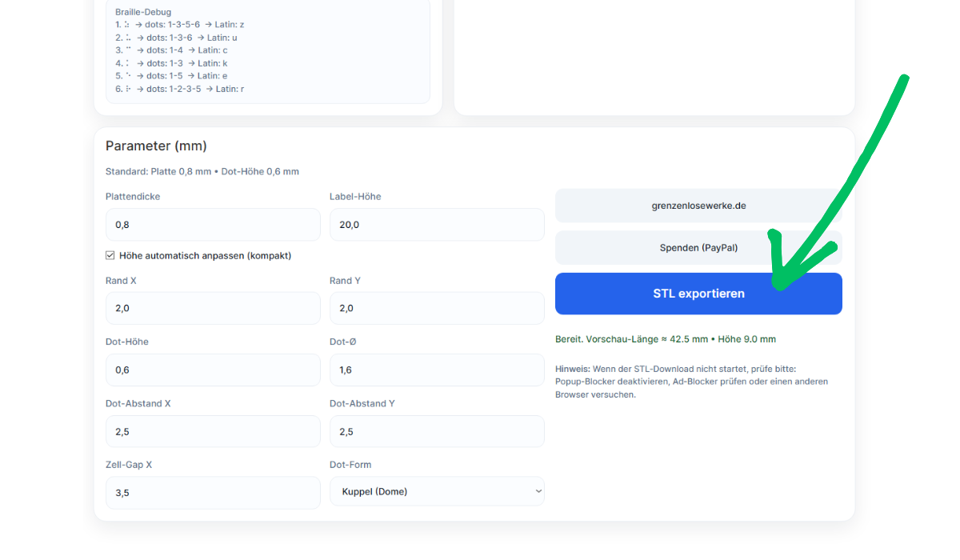Viewport: 960px width, 560px height.
Task: Click the STL exportieren button
Action: point(698,294)
